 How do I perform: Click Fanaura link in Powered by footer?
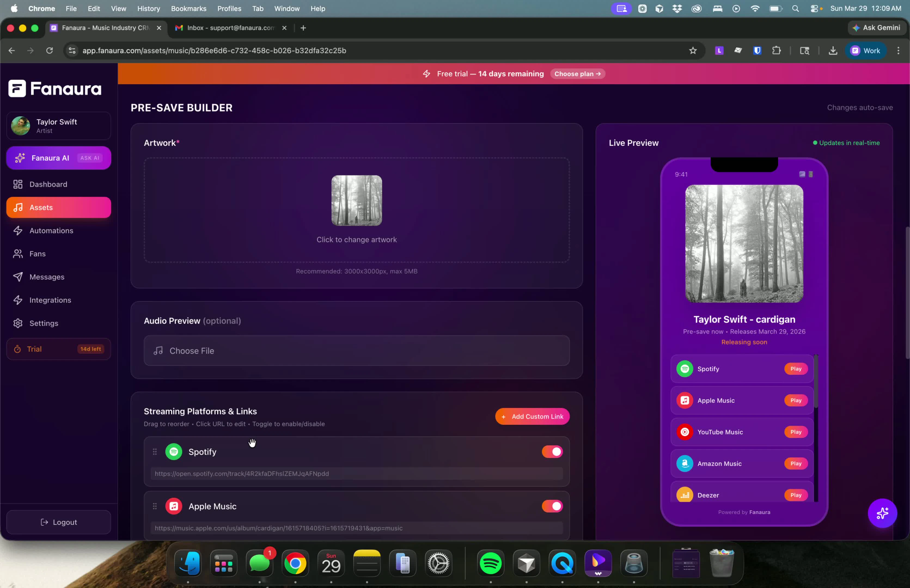(x=759, y=512)
